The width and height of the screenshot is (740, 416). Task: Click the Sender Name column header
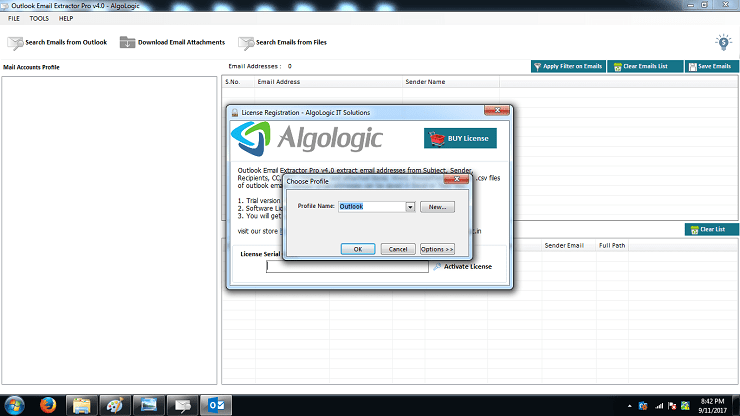click(451, 82)
